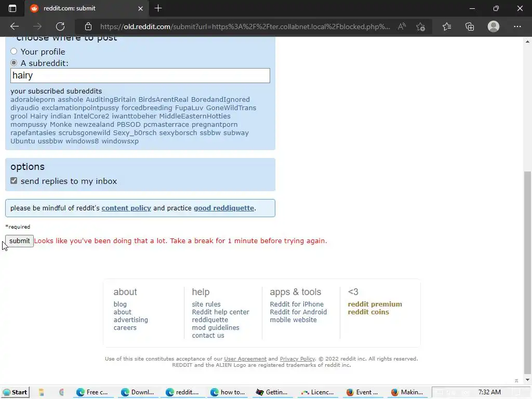Open the Reddit help center link
The image size is (532, 399).
(220, 312)
